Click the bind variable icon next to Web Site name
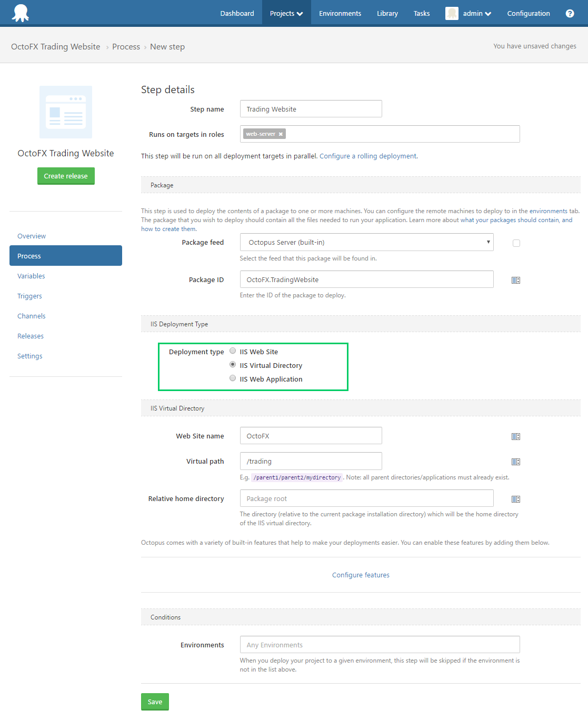 515,436
